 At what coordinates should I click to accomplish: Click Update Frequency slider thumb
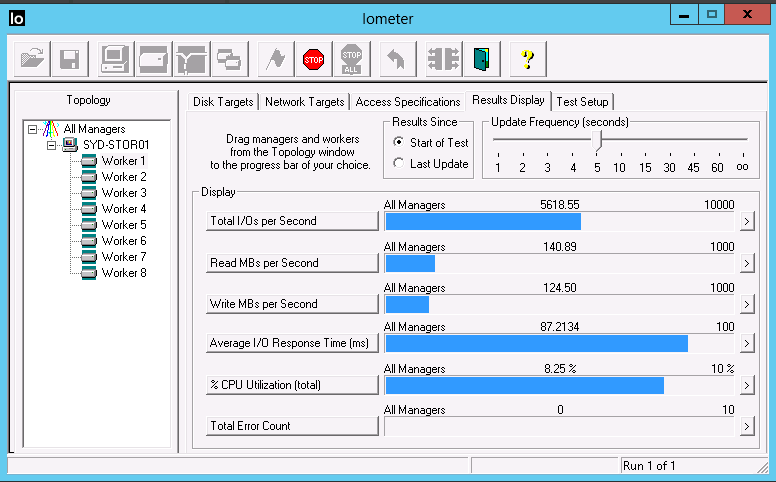click(x=597, y=141)
